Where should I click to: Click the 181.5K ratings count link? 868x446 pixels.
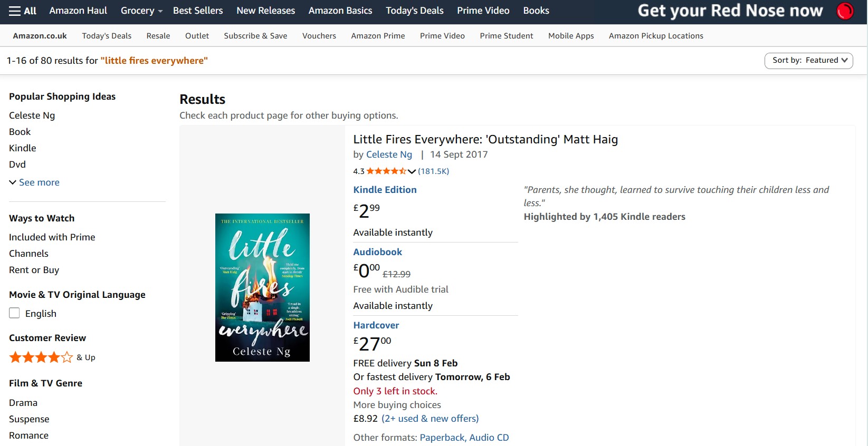[x=433, y=171]
